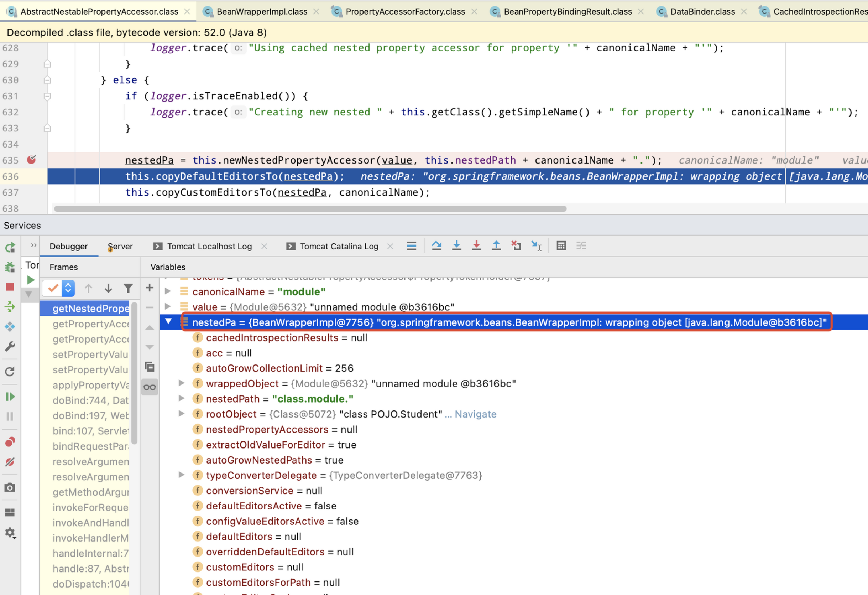Open the DataBinder.class tab

[702, 12]
